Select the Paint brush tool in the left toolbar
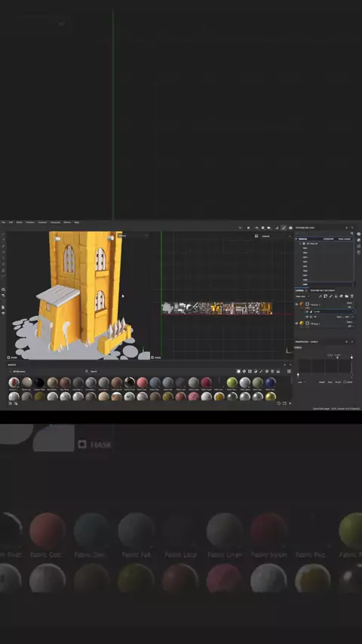 3,234
